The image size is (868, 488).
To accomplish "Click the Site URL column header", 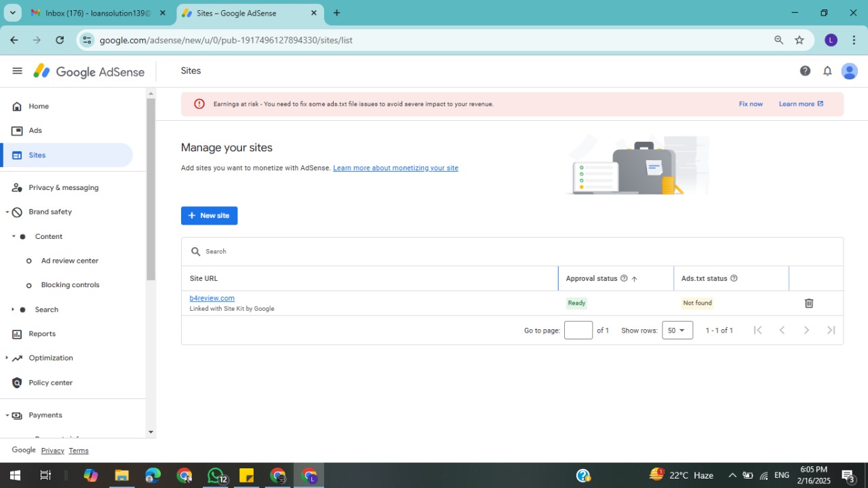I will pyautogui.click(x=203, y=278).
